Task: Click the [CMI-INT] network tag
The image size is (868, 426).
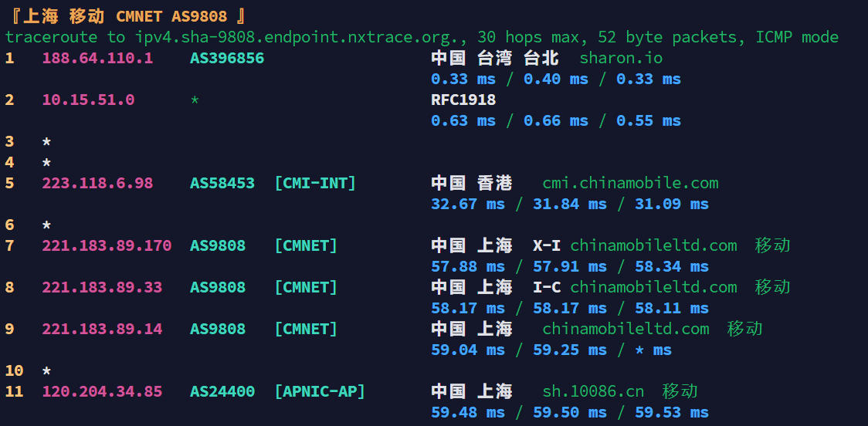Action: tap(315, 183)
